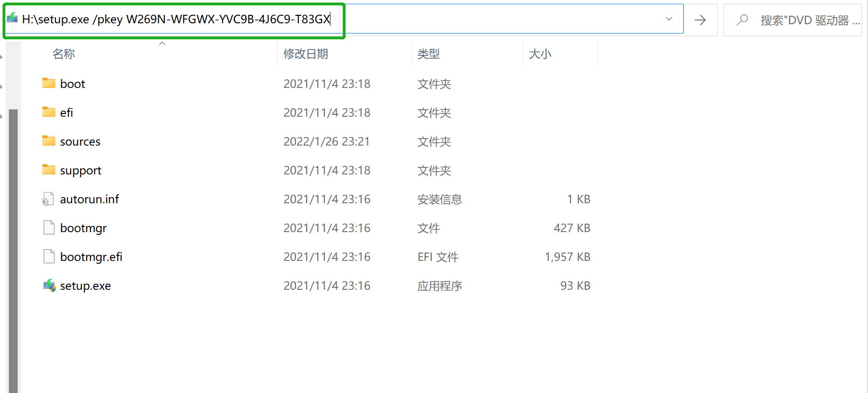Select the efi folder icon
Screen dimensions: 868x393
[48, 112]
